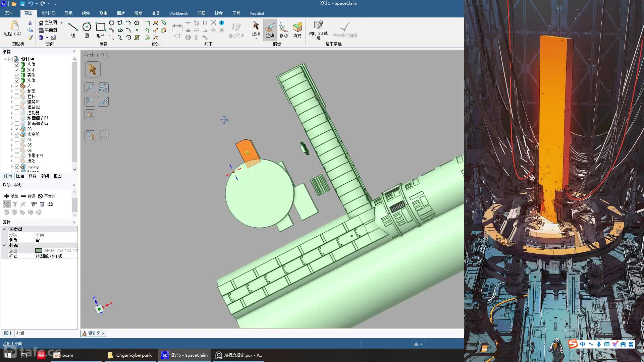Click the Windows Start button
This screenshot has width=644, height=362.
(8, 355)
